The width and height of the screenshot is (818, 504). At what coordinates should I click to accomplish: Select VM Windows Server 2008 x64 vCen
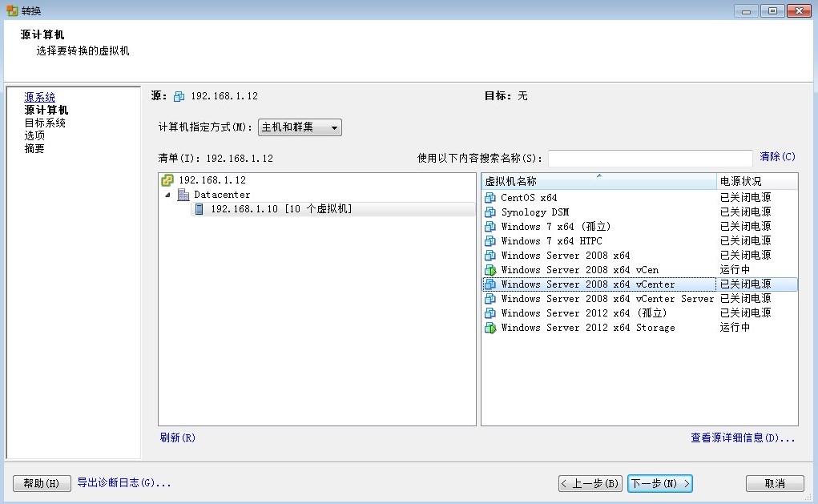pyautogui.click(x=579, y=270)
